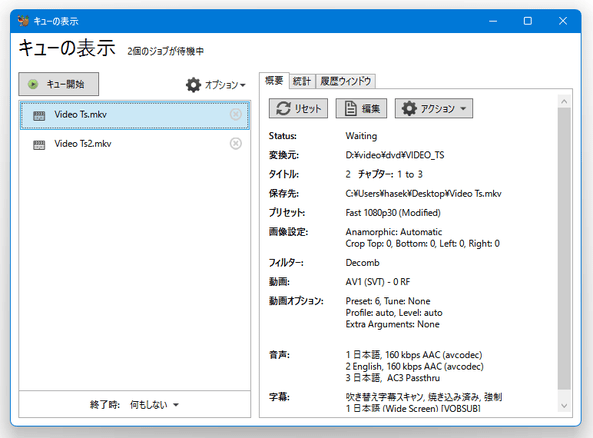Remove Video Ts.mkv job with its X icon
593x438 pixels.
[x=236, y=114]
